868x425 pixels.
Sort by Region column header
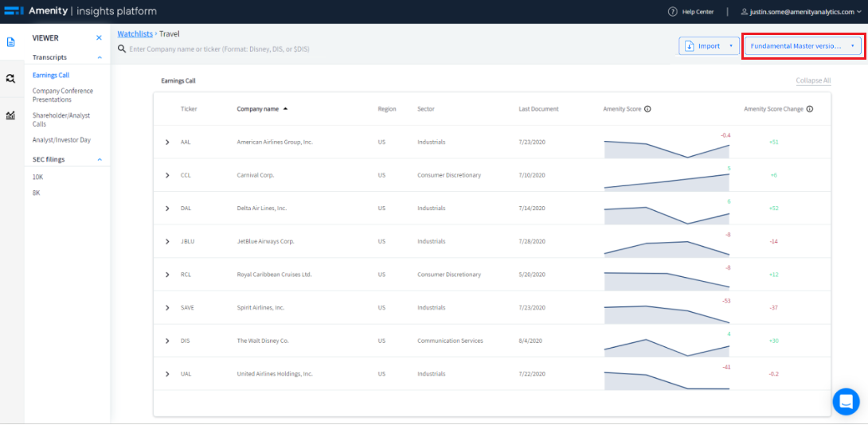tap(387, 109)
